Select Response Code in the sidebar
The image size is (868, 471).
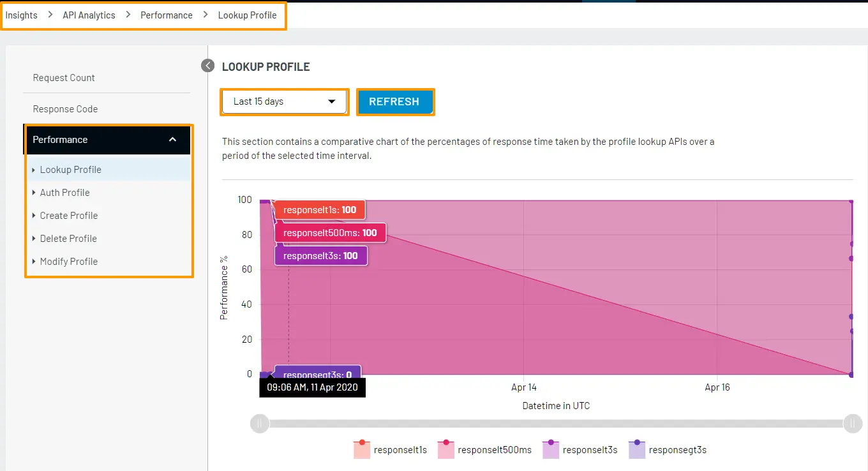65,108
